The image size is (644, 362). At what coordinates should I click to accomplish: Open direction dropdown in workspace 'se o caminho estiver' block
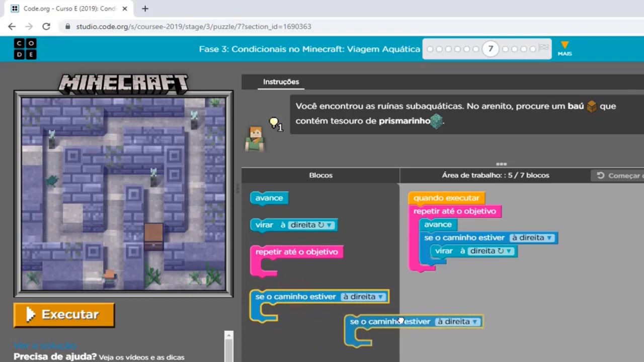(532, 238)
